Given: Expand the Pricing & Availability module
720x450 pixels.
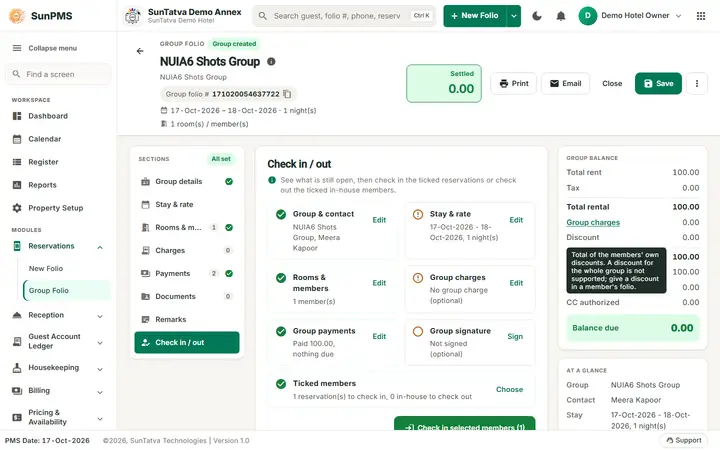Looking at the screenshot, I should pyautogui.click(x=100, y=418).
